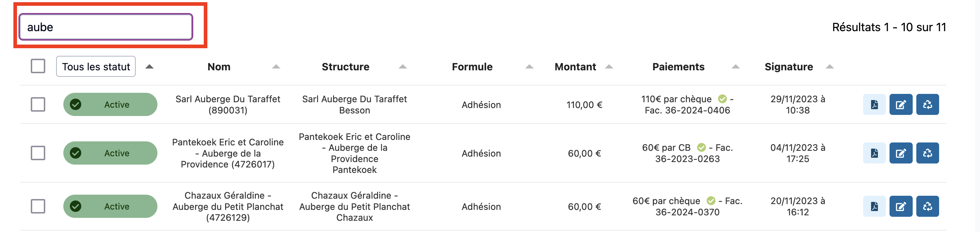Select the Pantekoek Eric et Caroline row checkbox
The width and height of the screenshot is (980, 232).
[x=38, y=153]
